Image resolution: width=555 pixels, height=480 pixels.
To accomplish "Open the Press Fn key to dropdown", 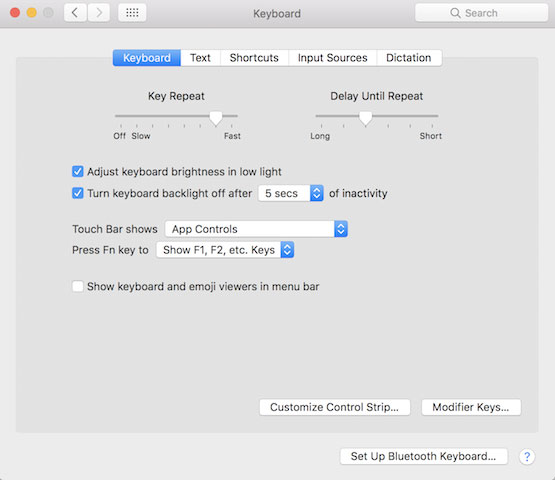I will point(225,250).
